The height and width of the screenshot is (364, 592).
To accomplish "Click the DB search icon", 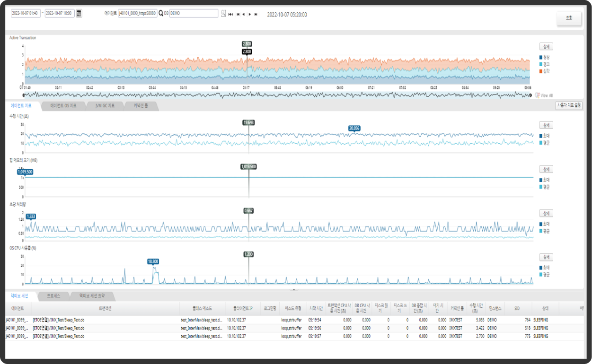I will [223, 14].
